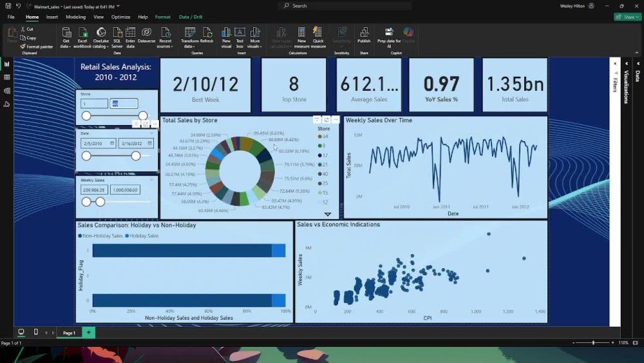Open the Get data ribbon button
Image resolution: width=644 pixels, height=363 pixels.
coord(66,37)
